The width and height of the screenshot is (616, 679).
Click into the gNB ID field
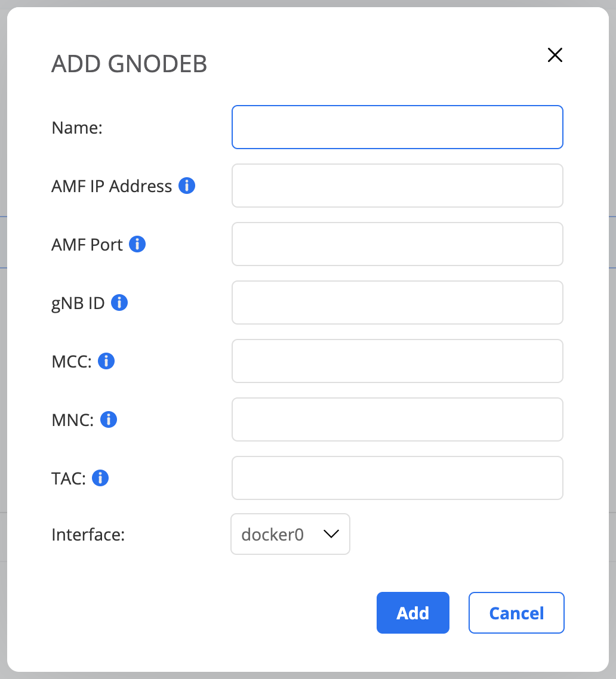(x=397, y=303)
